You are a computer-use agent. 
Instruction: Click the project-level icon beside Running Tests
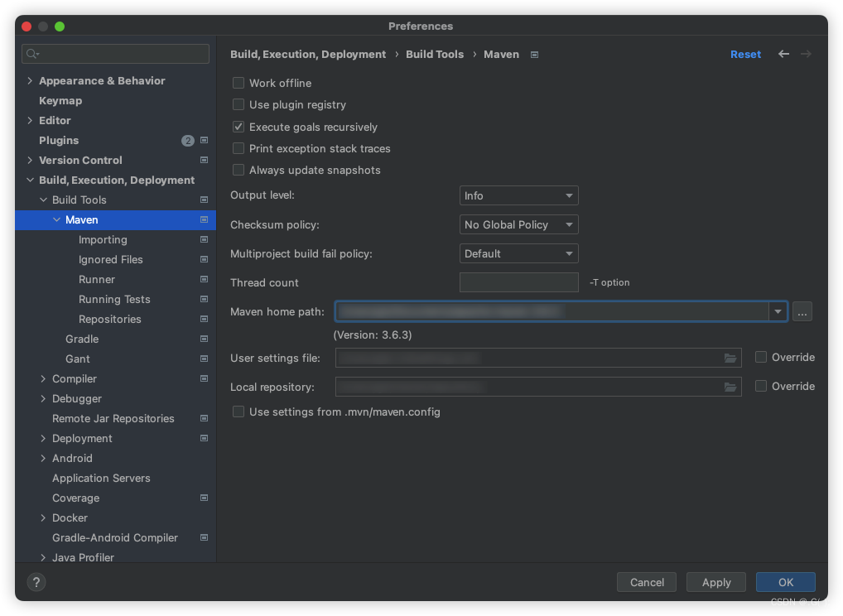[205, 300]
